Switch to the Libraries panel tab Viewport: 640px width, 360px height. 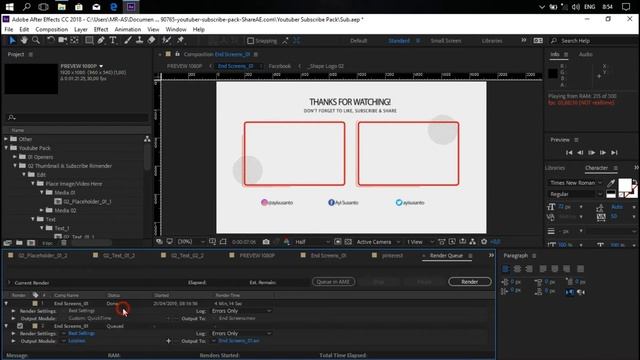tap(555, 168)
